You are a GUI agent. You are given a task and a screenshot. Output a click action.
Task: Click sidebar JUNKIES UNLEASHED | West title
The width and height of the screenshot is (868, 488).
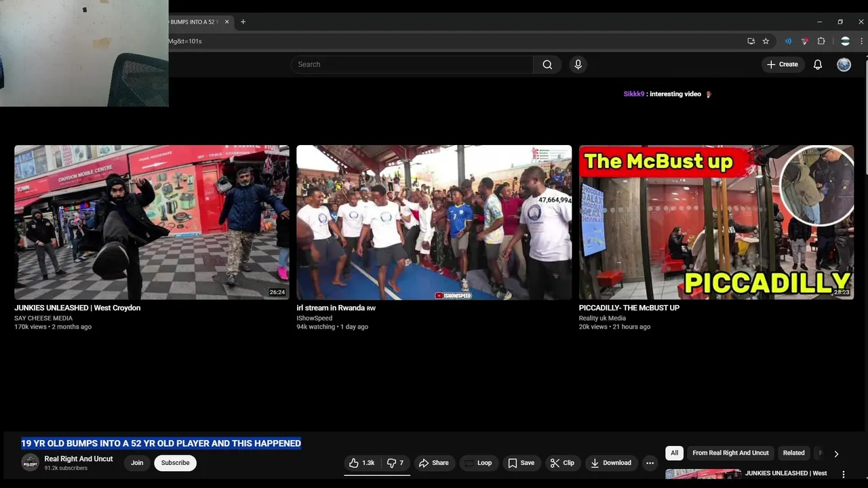(786, 473)
